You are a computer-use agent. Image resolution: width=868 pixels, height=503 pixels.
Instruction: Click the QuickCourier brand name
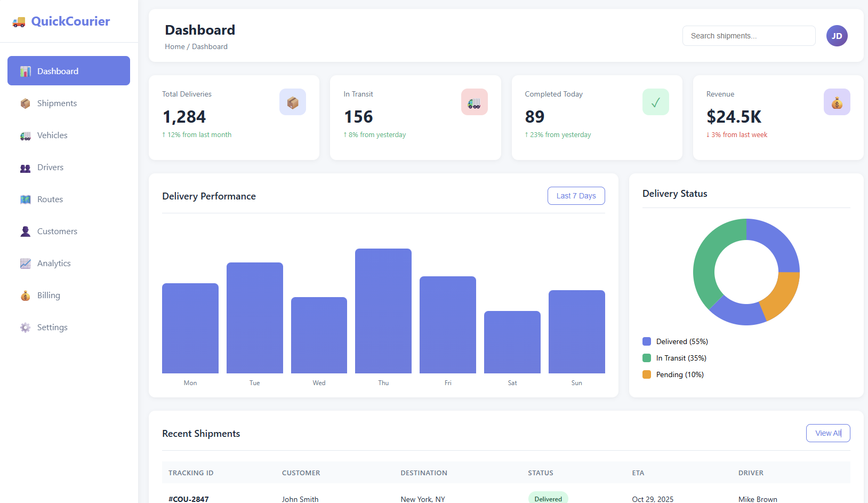point(70,21)
